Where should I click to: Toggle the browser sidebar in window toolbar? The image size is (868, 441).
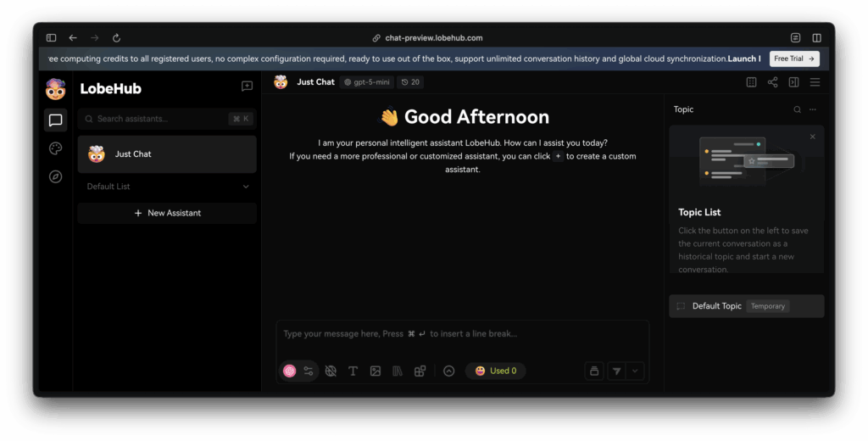click(x=51, y=38)
